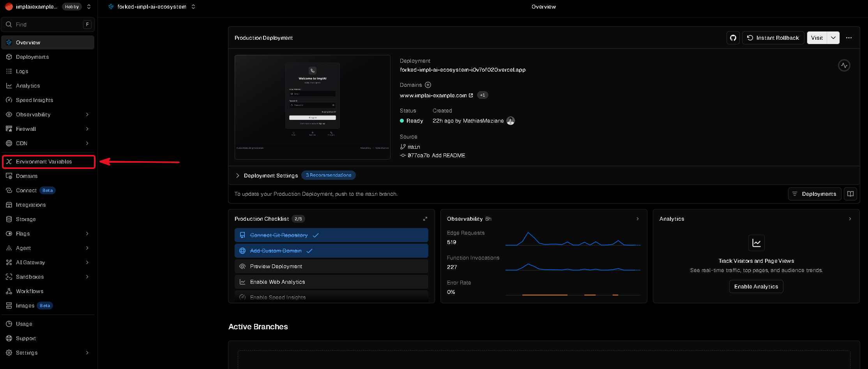The width and height of the screenshot is (868, 369).
Task: Show the +1 additional domains badge
Action: pyautogui.click(x=483, y=95)
